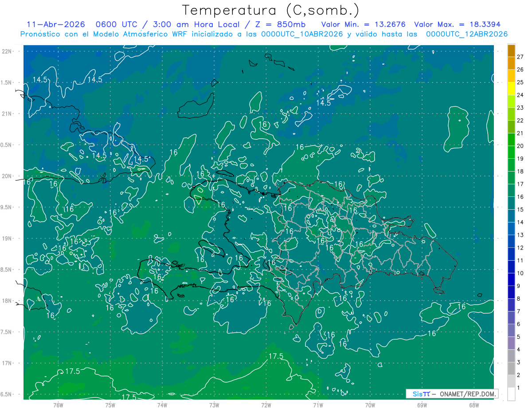
Task: Click the 0000UTC_10ABR2026 initialization time
Action: pyautogui.click(x=302, y=34)
